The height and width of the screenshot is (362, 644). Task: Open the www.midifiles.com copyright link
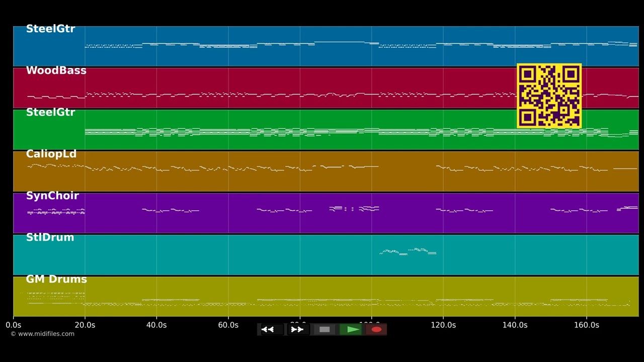tap(42, 334)
